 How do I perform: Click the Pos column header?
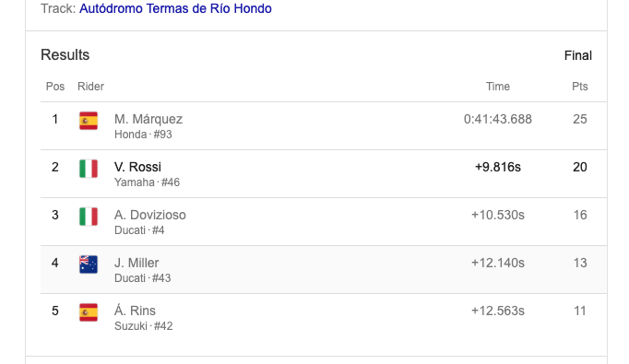click(55, 87)
